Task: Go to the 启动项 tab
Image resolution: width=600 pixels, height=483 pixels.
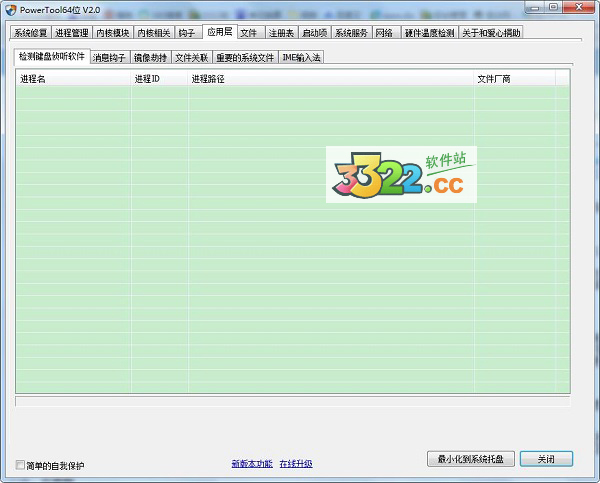Action: click(314, 33)
